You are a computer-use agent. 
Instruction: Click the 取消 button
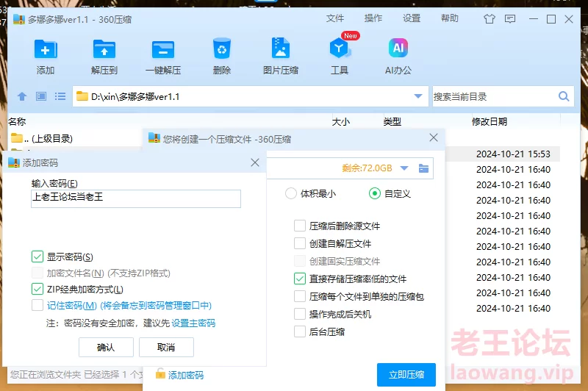pyautogui.click(x=166, y=347)
